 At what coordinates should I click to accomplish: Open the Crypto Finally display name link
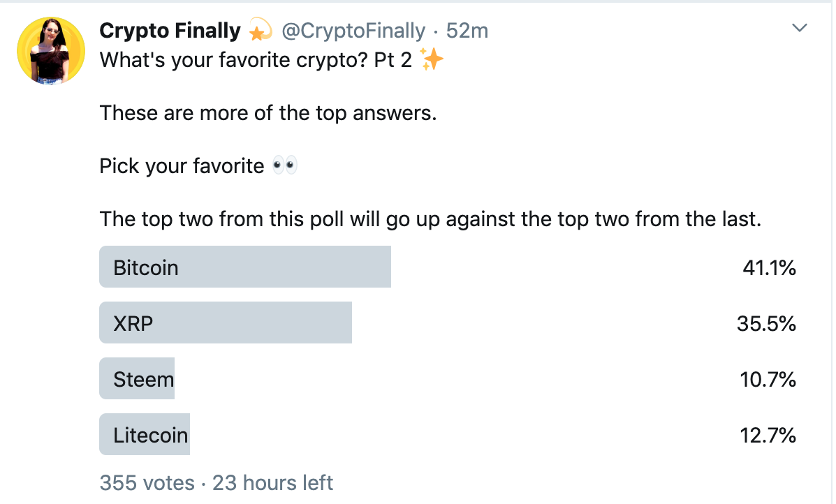170,31
